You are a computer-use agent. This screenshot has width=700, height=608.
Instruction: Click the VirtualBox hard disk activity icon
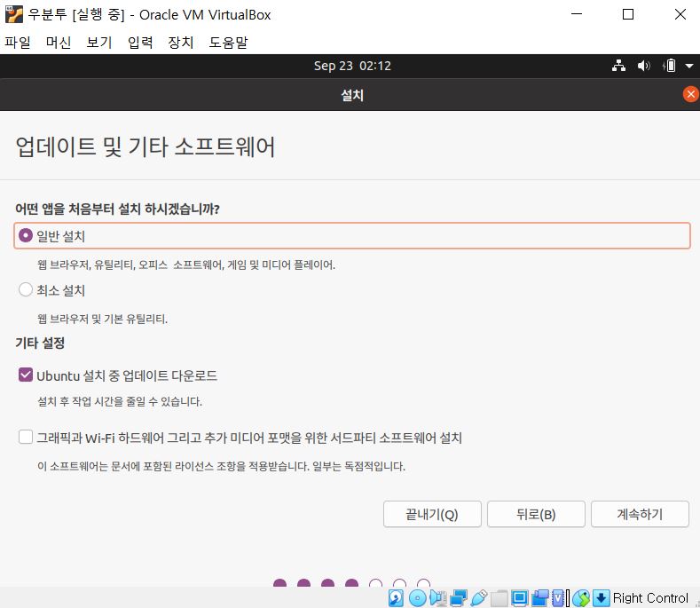(396, 598)
